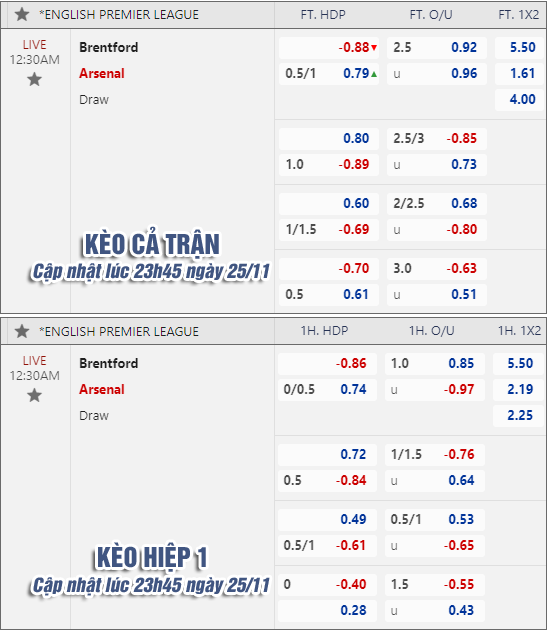Select FT handicap 1.0 odds -0.89

[x=354, y=164]
